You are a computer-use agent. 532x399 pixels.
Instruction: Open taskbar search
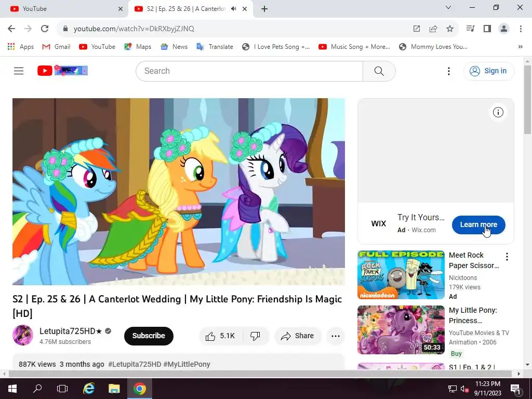[37, 389]
